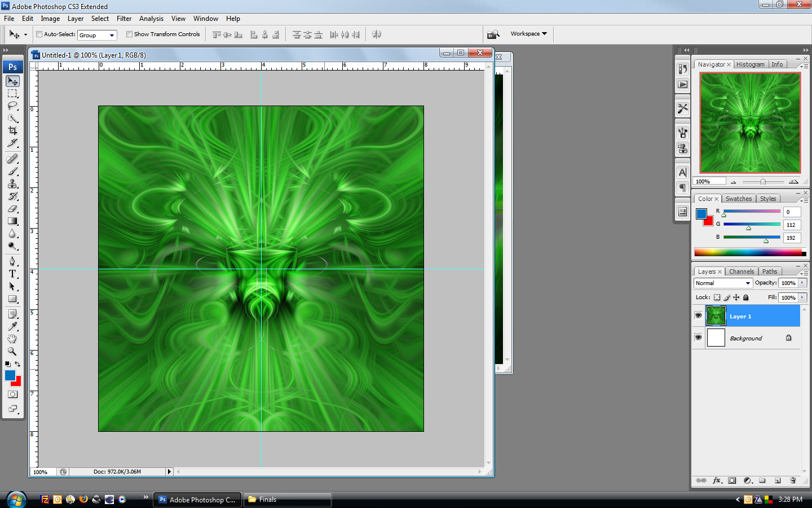Switch to the Histogram tab
Screen dimensions: 812x508
pos(750,64)
